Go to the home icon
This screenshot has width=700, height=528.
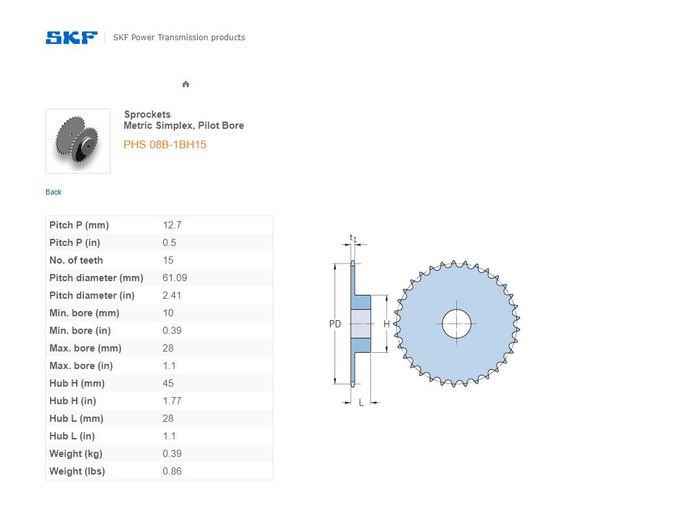pyautogui.click(x=186, y=84)
